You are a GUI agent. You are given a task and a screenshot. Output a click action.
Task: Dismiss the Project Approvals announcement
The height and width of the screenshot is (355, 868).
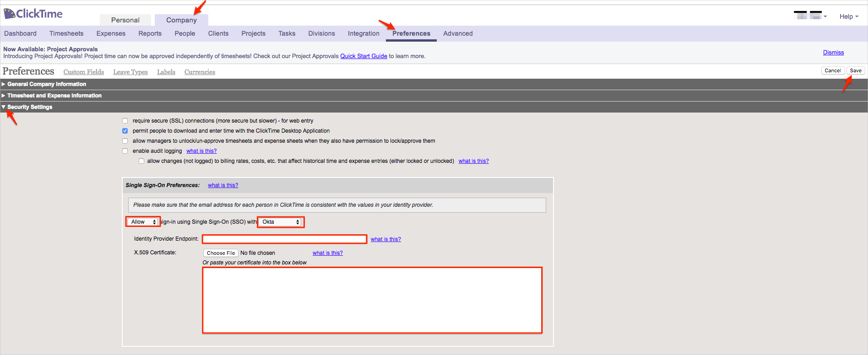(x=833, y=53)
